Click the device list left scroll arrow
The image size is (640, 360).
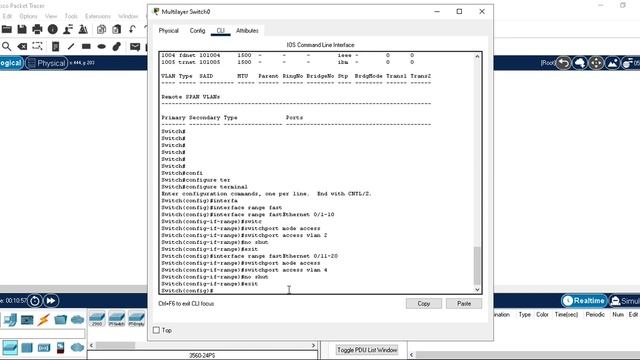[x=91, y=345]
